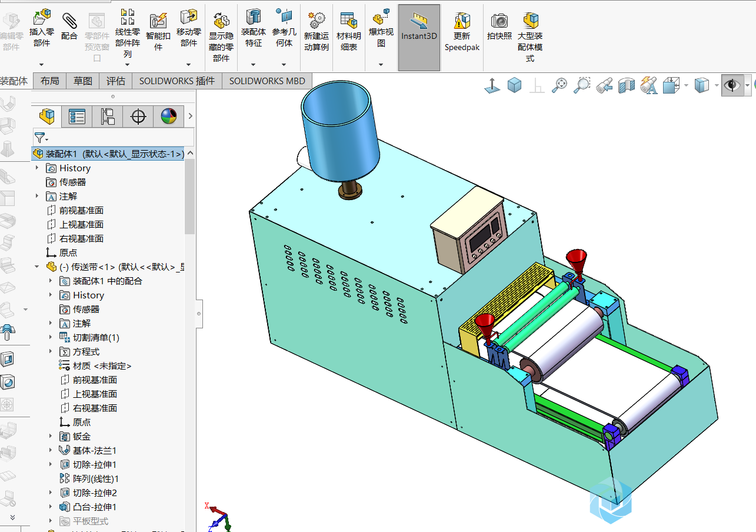The width and height of the screenshot is (756, 532).
Task: Click the Move Component (移动零部件) icon
Action: (189, 18)
